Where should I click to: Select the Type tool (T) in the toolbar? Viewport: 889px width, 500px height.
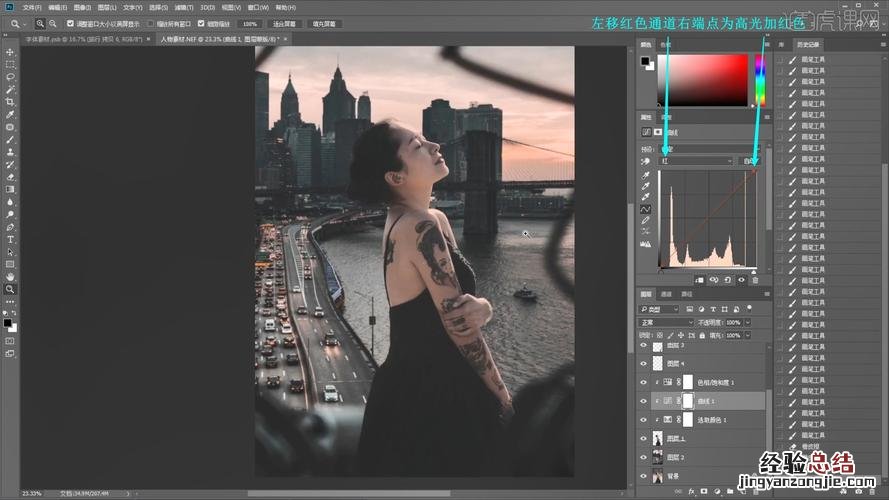pyautogui.click(x=10, y=240)
